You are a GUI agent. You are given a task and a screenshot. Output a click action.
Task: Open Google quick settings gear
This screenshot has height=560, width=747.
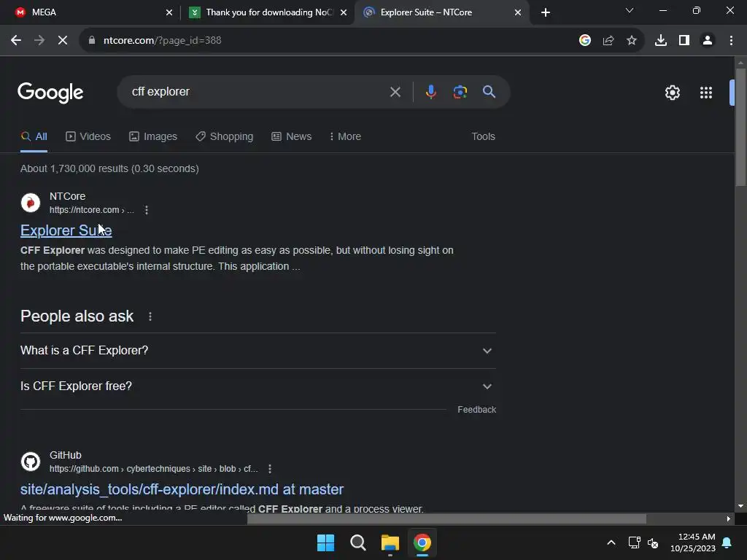(672, 93)
